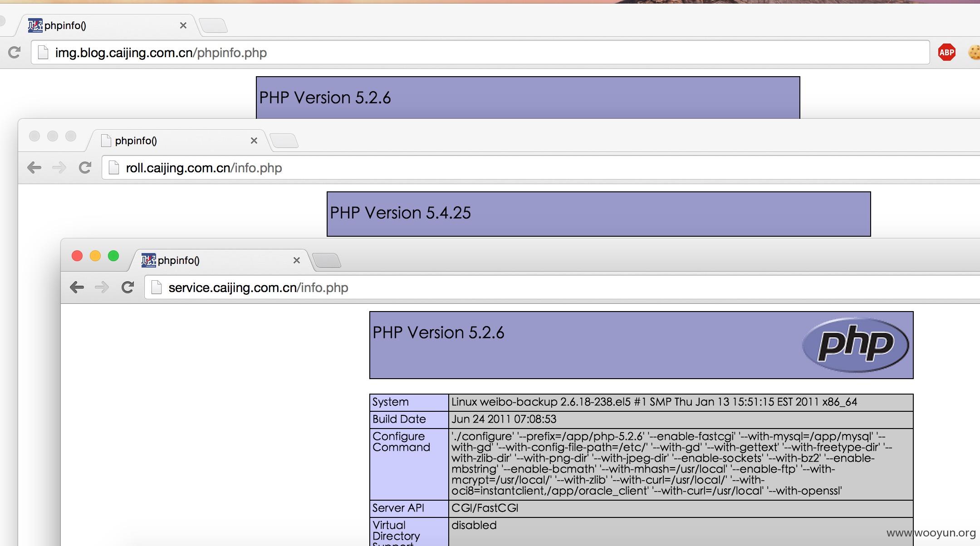Click the './configure' command value cell
The height and width of the screenshot is (546, 980).
coord(681,464)
